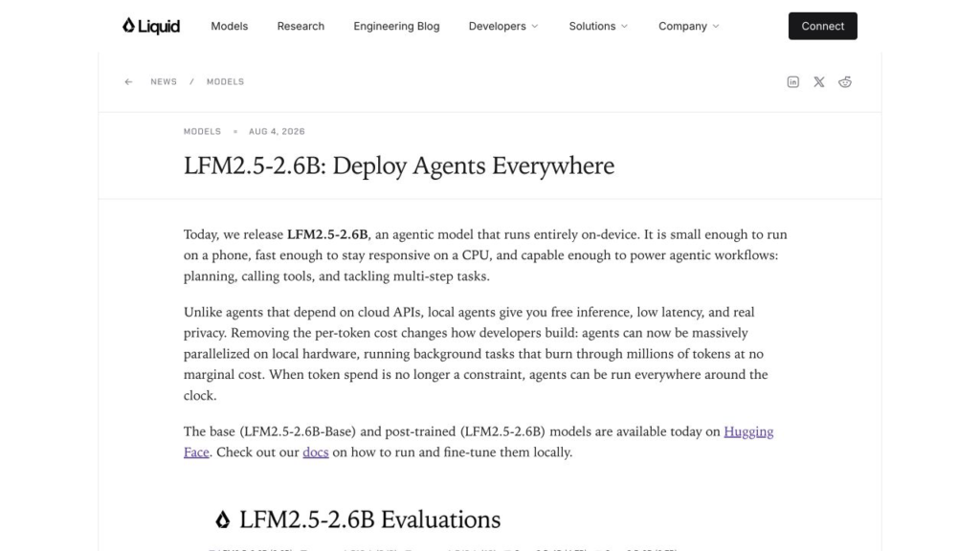The image size is (980, 551).
Task: Open the Models nav item
Action: [x=230, y=26]
